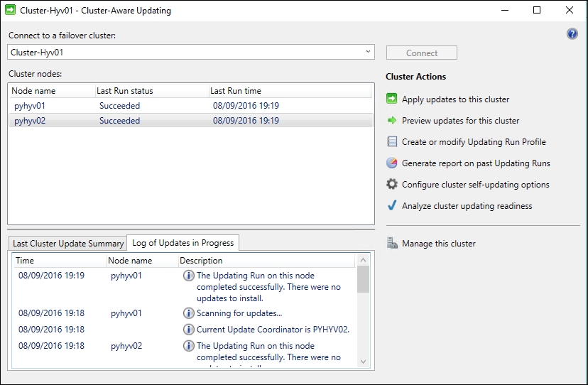
Task: Open Analyze cluster updating readiness link
Action: pyautogui.click(x=467, y=206)
